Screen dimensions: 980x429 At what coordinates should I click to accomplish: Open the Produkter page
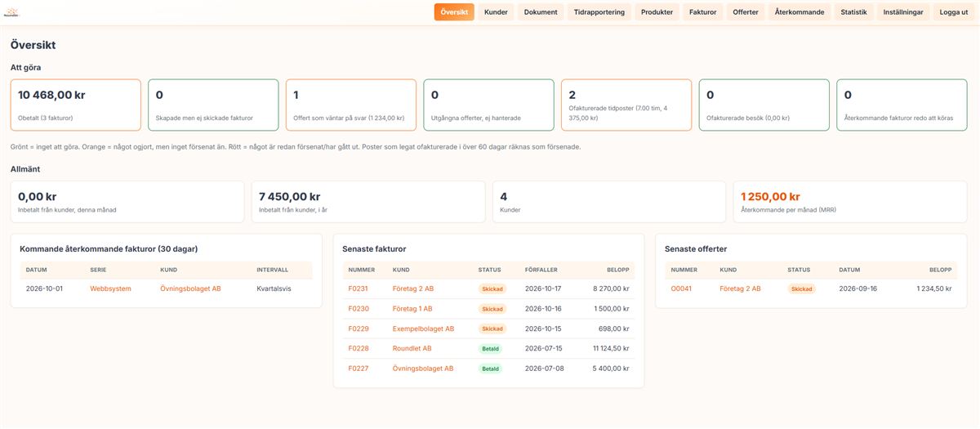[x=657, y=12]
